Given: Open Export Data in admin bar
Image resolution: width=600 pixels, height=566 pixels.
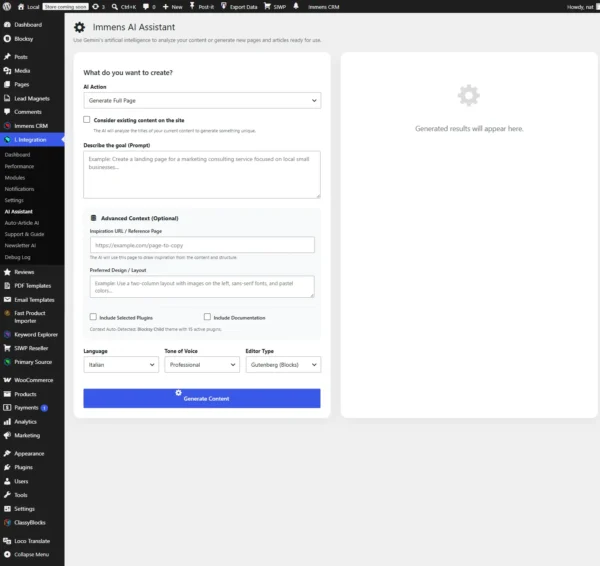Looking at the screenshot, I should pos(239,7).
